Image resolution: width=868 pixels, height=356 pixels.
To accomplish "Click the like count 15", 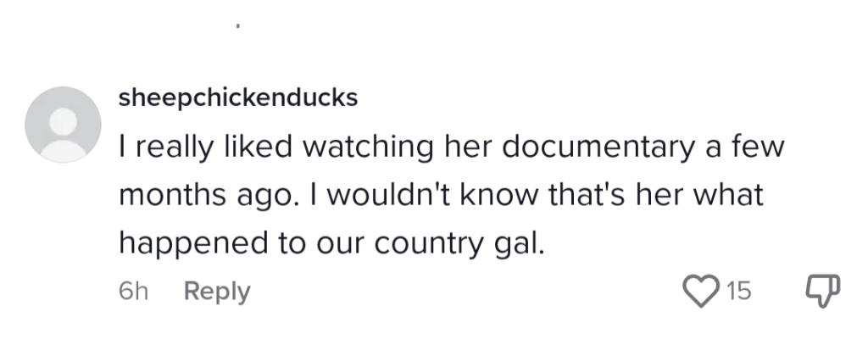I will [x=738, y=292].
